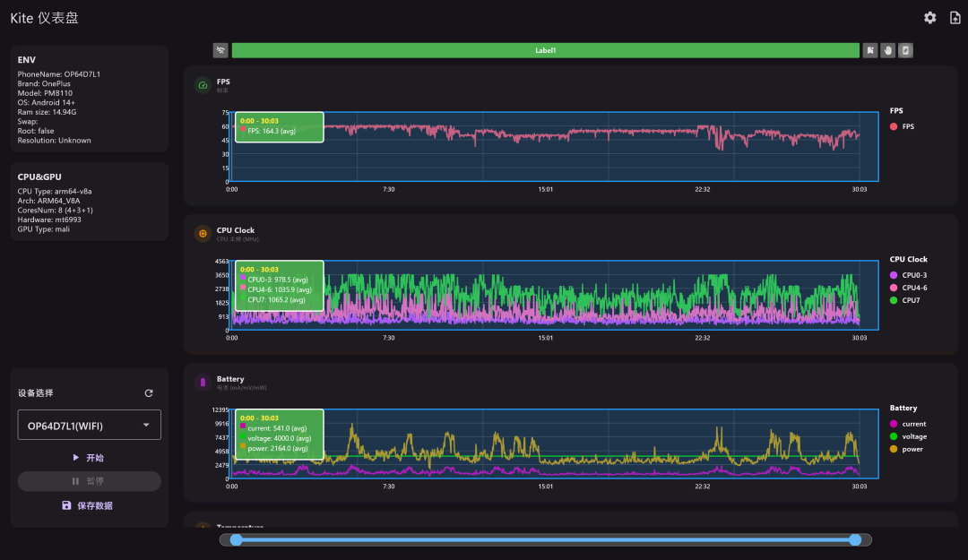
Task: Click the device dropdown arrow
Action: [x=146, y=426]
